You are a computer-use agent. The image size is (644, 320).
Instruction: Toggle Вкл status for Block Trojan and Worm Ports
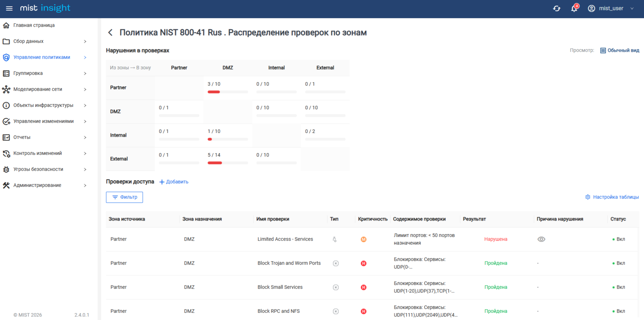(x=619, y=263)
